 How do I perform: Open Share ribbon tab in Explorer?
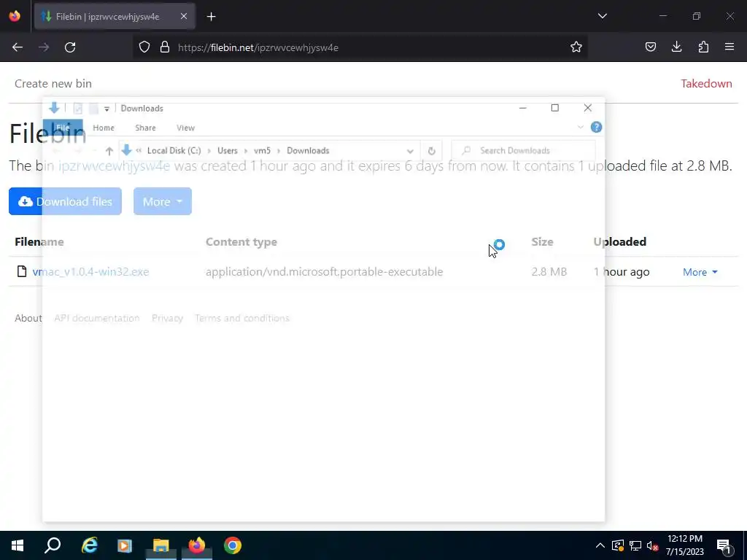point(145,128)
